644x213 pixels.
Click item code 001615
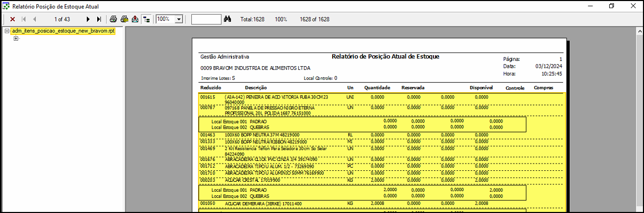207,97
